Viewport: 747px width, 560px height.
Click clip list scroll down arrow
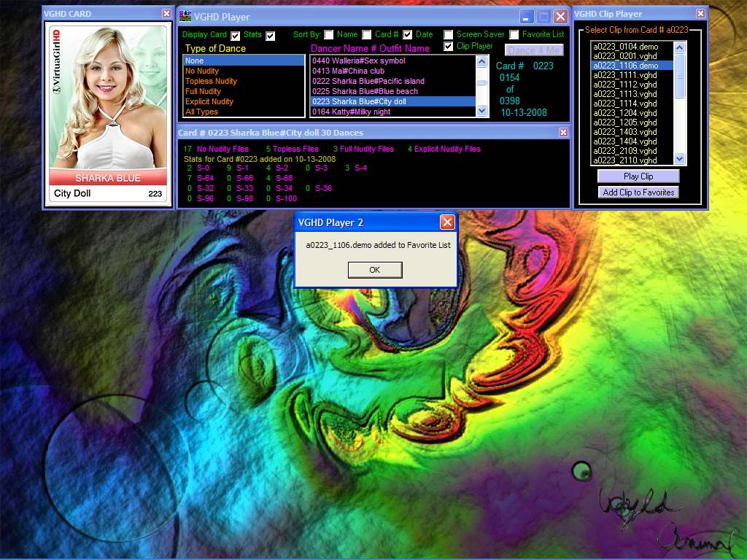pos(679,159)
